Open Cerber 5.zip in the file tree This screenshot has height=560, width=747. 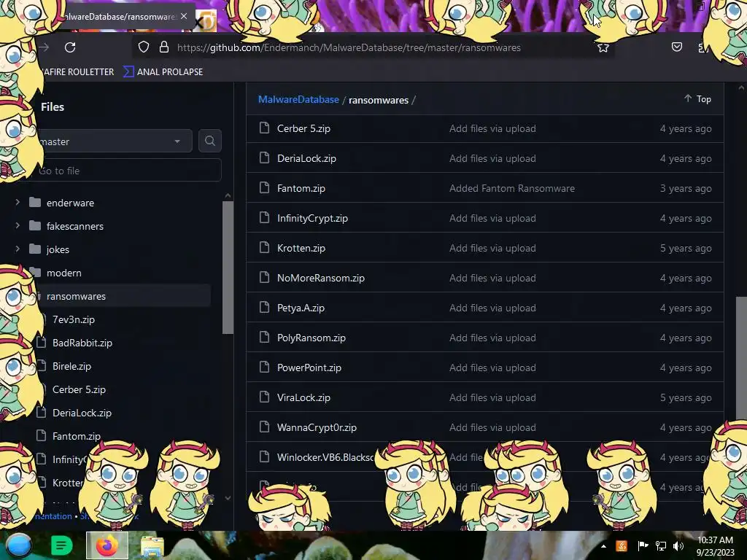click(x=79, y=389)
